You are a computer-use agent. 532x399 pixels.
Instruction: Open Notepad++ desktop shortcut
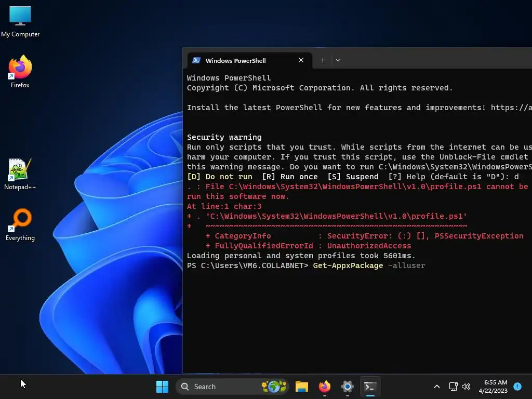pyautogui.click(x=20, y=174)
